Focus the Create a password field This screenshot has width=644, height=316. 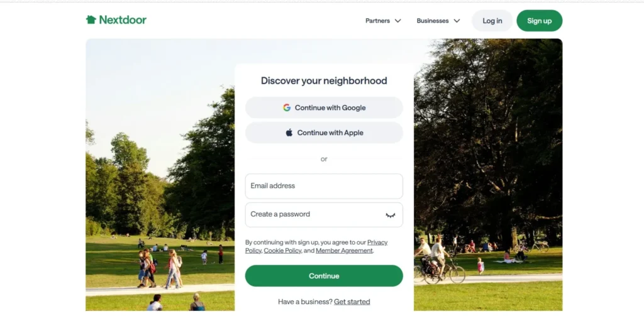tap(324, 215)
